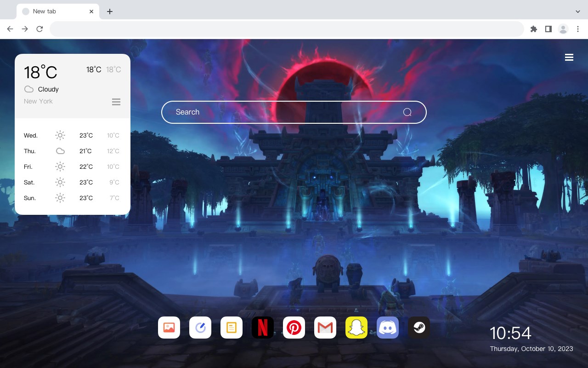Open the image gallery shortcut icon
The image size is (588, 368).
169,328
